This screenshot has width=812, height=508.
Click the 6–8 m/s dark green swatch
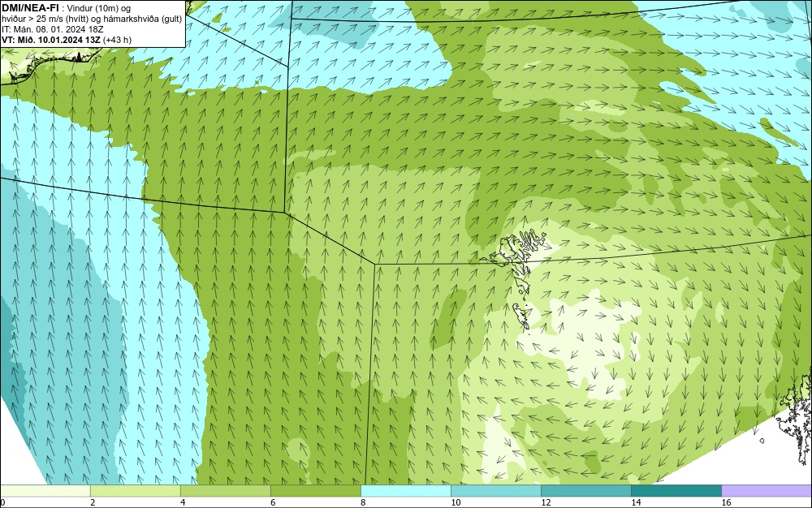coord(315,491)
